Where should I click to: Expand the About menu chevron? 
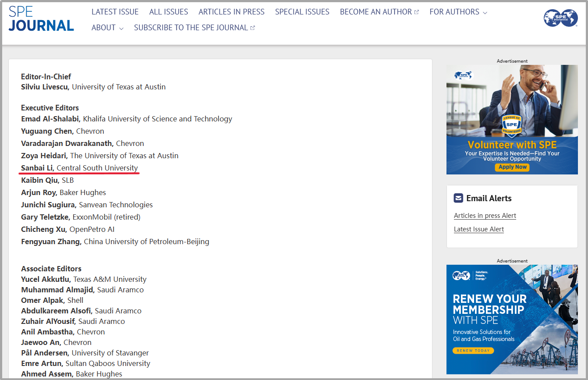121,28
